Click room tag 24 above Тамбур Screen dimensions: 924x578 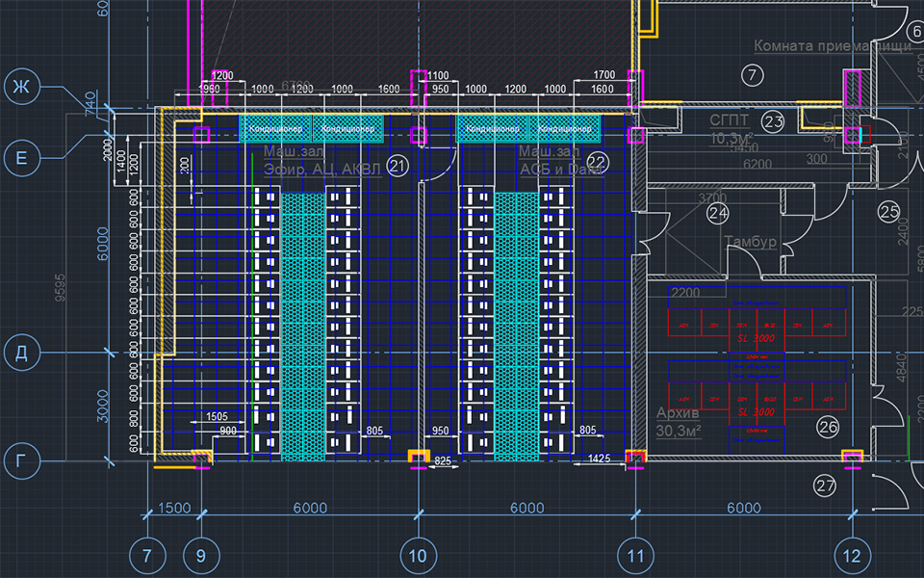[x=717, y=212]
